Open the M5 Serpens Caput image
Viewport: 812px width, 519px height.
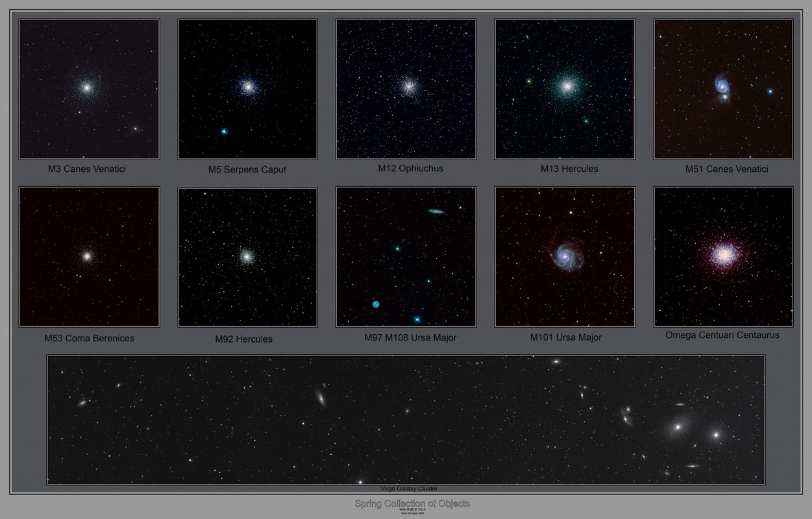point(247,89)
